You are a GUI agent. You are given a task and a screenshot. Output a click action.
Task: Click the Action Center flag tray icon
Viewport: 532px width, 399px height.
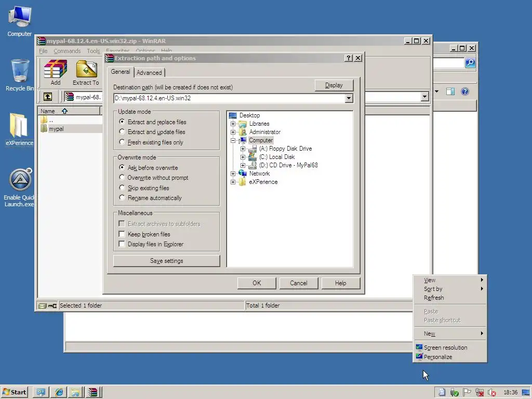(x=467, y=393)
